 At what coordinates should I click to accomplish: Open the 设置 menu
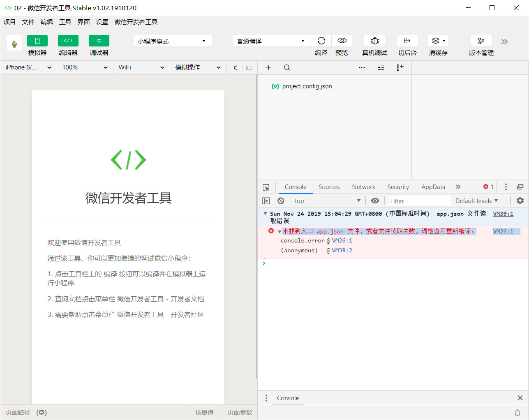(102, 22)
